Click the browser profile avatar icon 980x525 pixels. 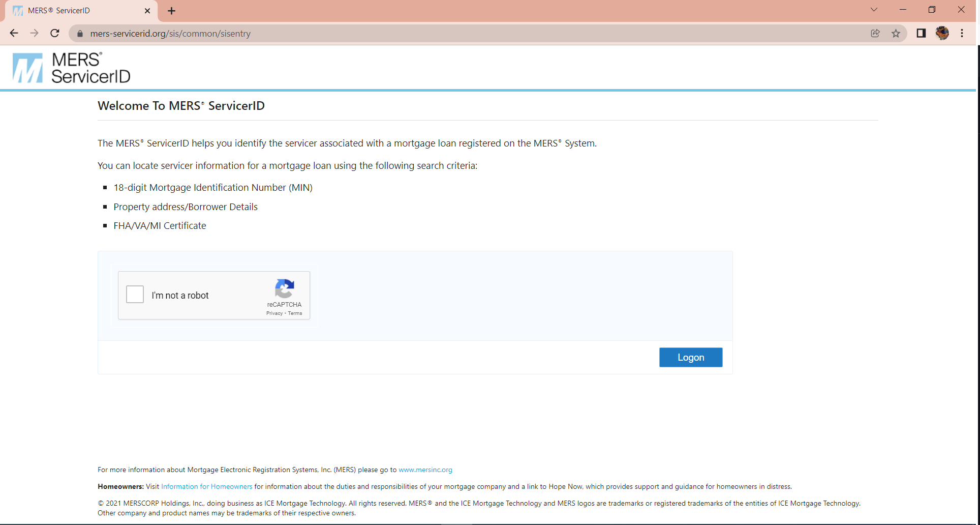pos(943,33)
